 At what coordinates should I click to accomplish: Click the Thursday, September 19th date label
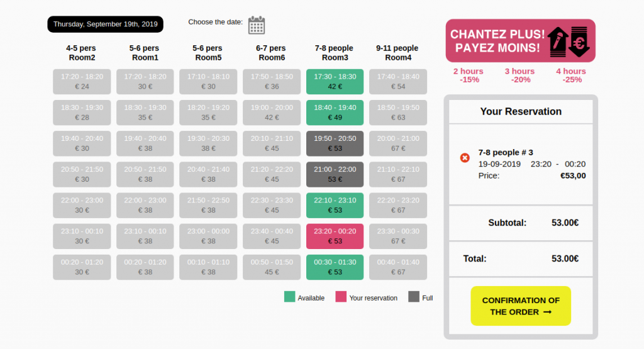pyautogui.click(x=105, y=25)
